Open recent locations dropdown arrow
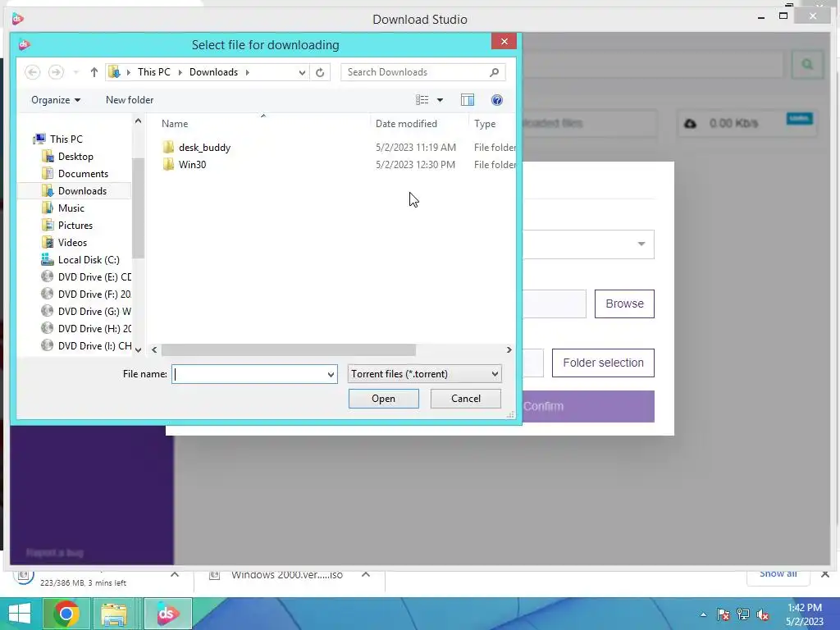The height and width of the screenshot is (630, 840). (x=75, y=72)
